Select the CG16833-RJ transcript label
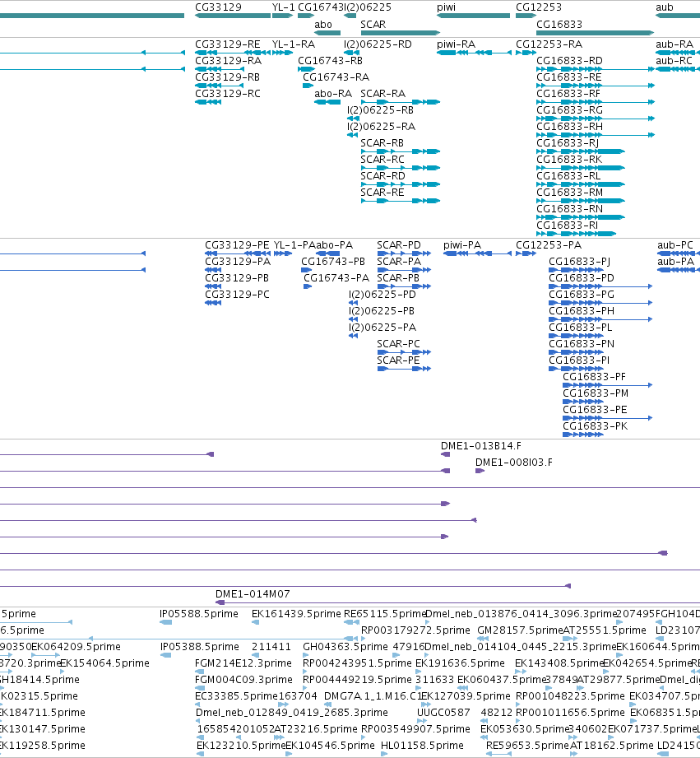 [568, 143]
